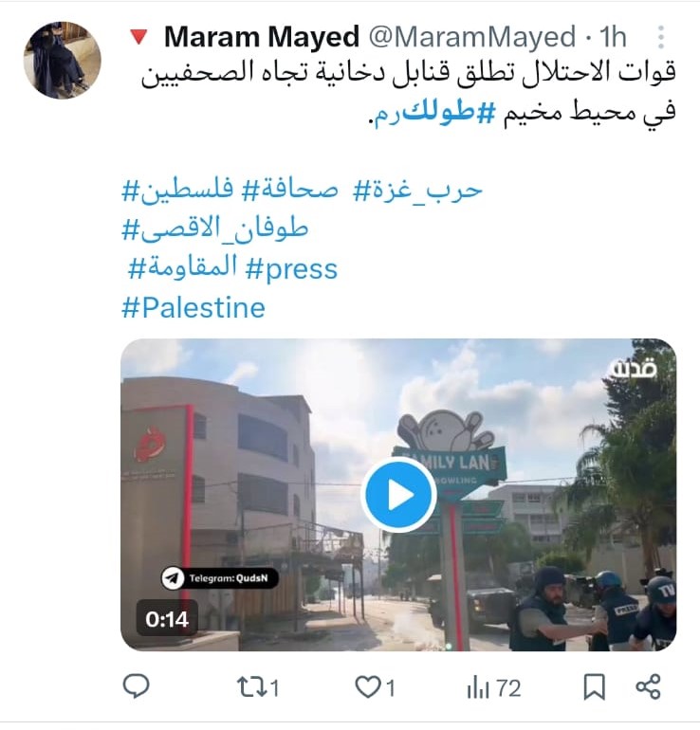This screenshot has width=700, height=730.
Task: Open the #Palestine hashtag
Action: tap(193, 308)
